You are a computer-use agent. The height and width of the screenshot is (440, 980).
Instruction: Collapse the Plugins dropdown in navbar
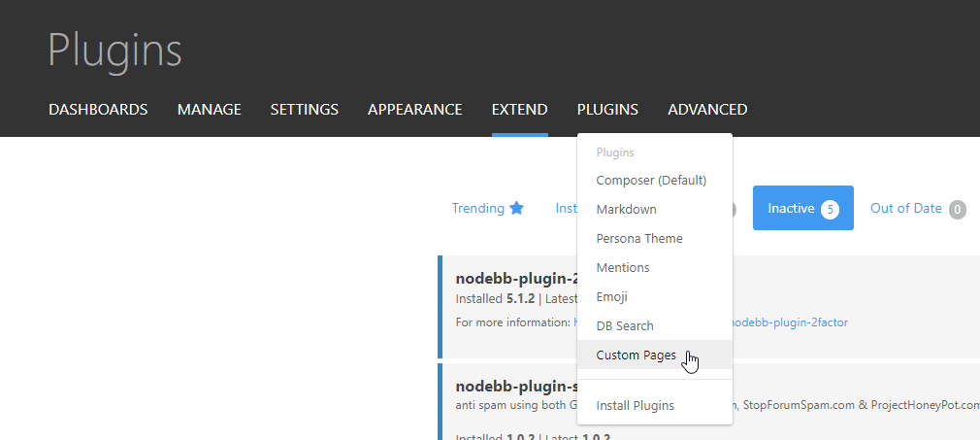(x=607, y=110)
